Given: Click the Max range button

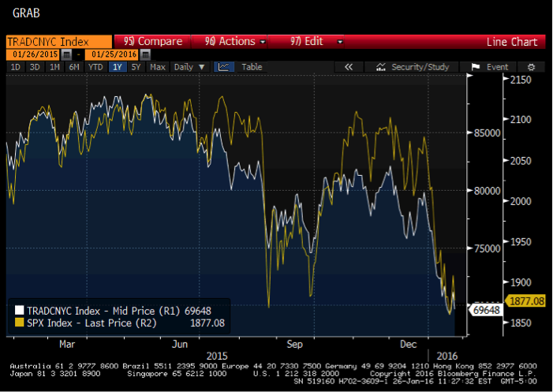Looking at the screenshot, I should [158, 67].
